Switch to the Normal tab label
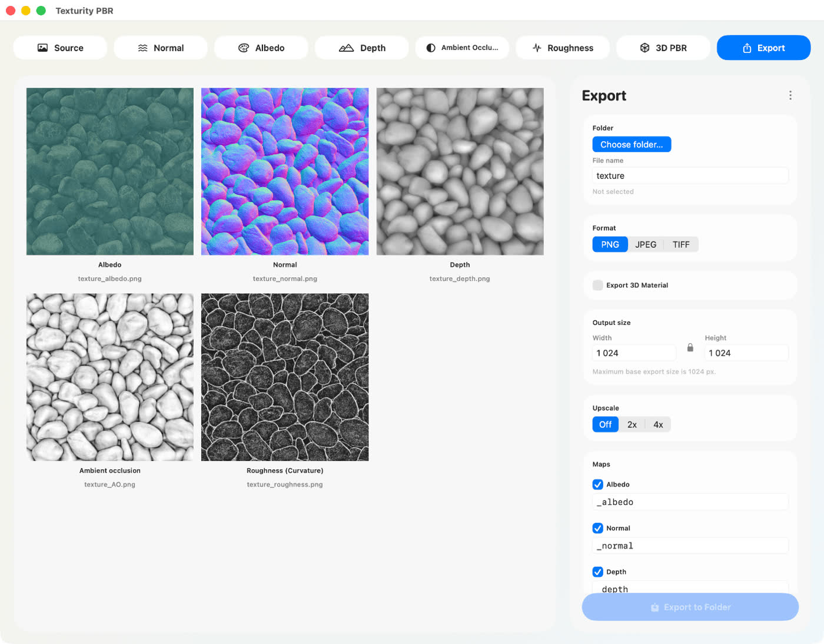This screenshot has height=644, width=824. tap(169, 48)
